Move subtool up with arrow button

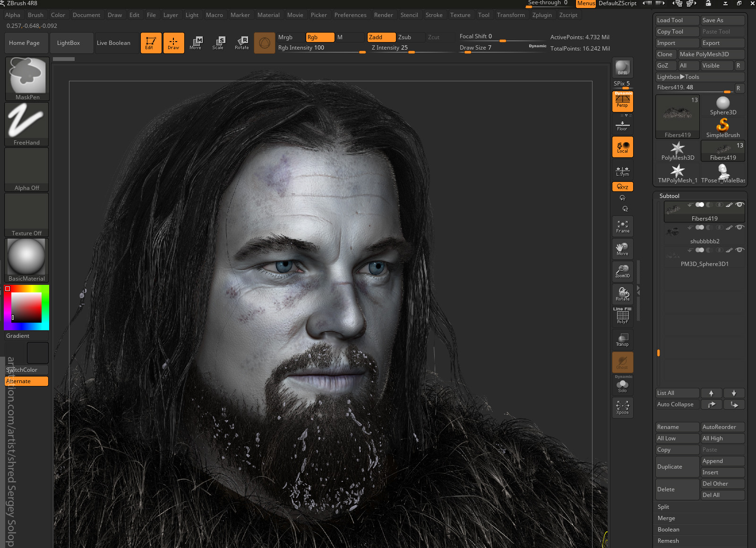711,393
